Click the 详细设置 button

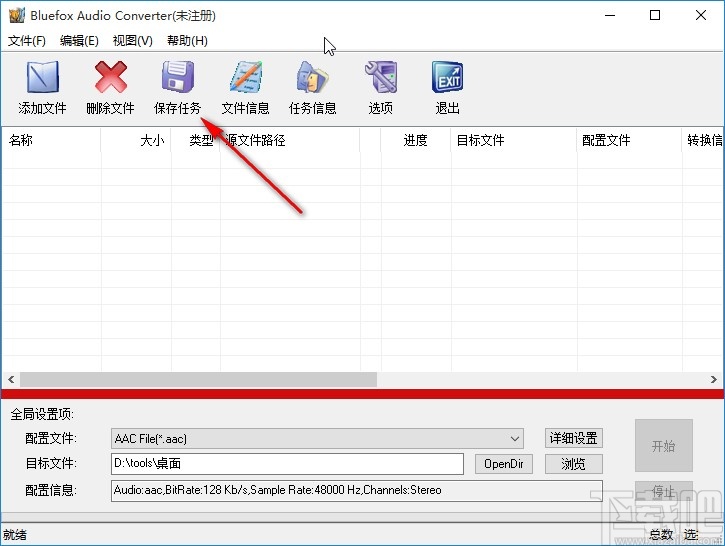(x=573, y=438)
